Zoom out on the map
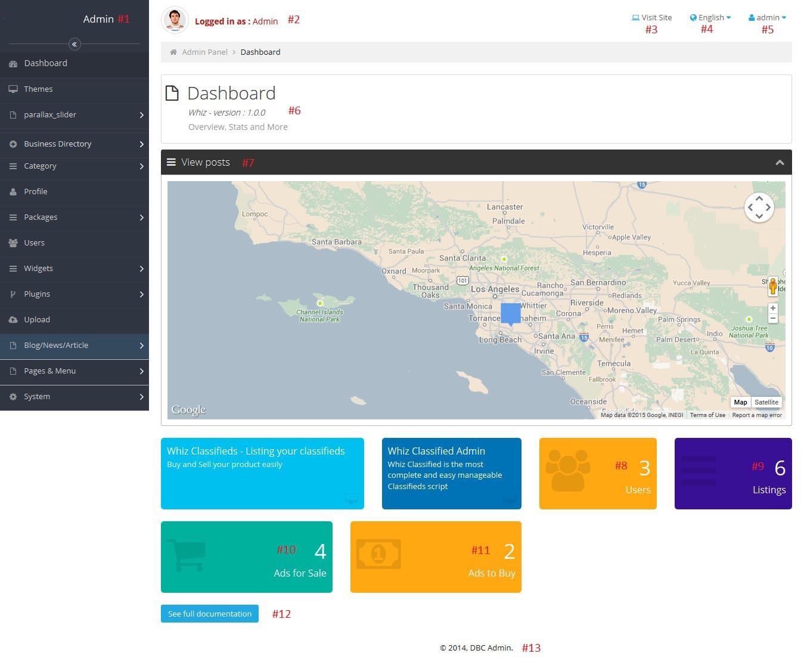Viewport: 804px width, 672px height. (x=773, y=318)
